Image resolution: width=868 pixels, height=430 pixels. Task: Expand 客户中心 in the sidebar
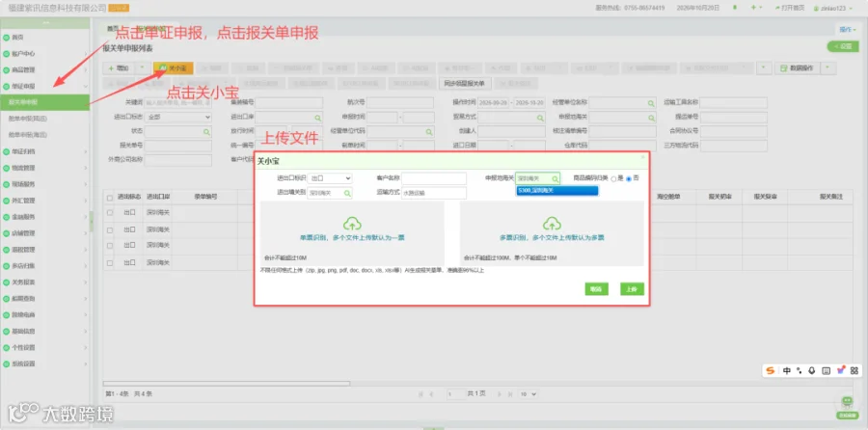click(44, 54)
